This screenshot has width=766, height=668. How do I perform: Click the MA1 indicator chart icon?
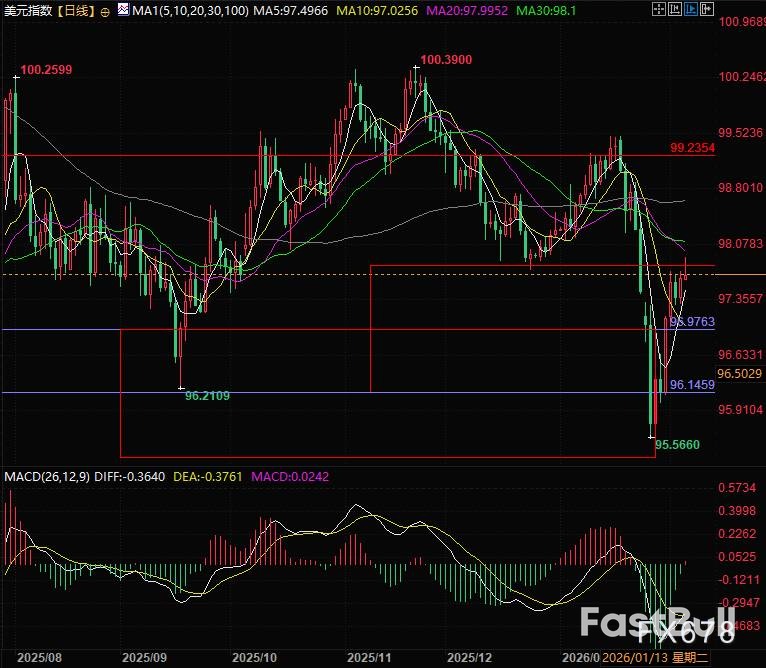pos(122,11)
